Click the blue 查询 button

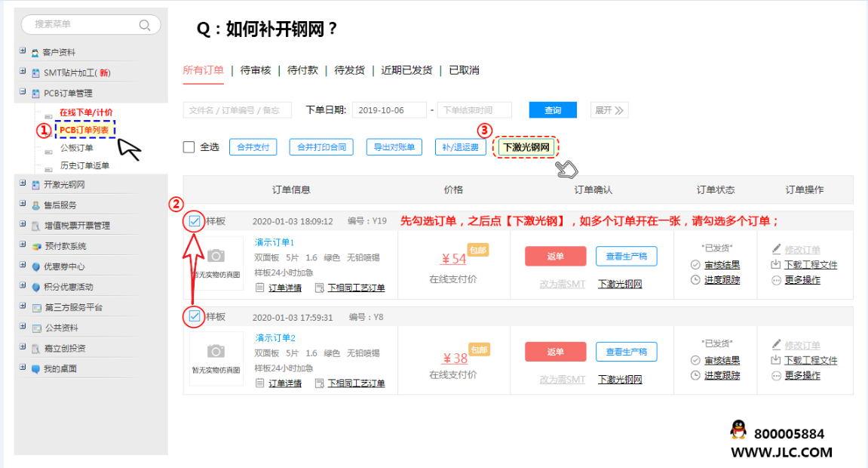pos(553,110)
